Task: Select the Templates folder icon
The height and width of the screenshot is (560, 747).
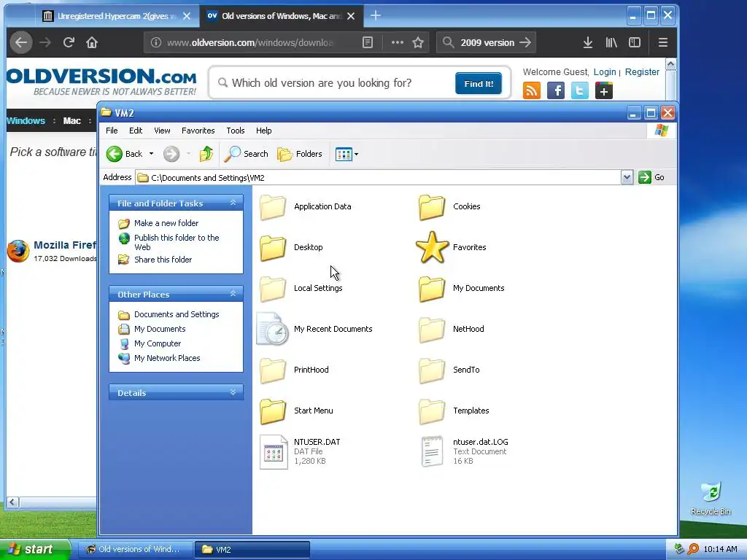Action: click(x=432, y=411)
